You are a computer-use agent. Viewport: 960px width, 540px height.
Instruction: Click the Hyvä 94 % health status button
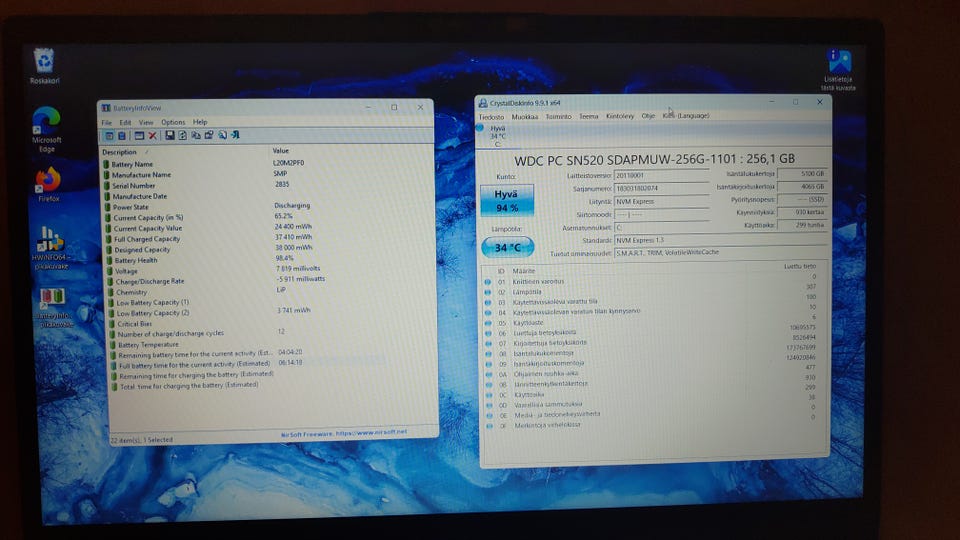click(506, 200)
